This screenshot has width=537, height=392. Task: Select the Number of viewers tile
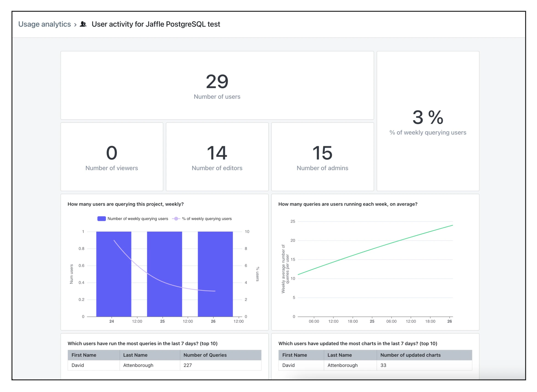[x=112, y=157]
